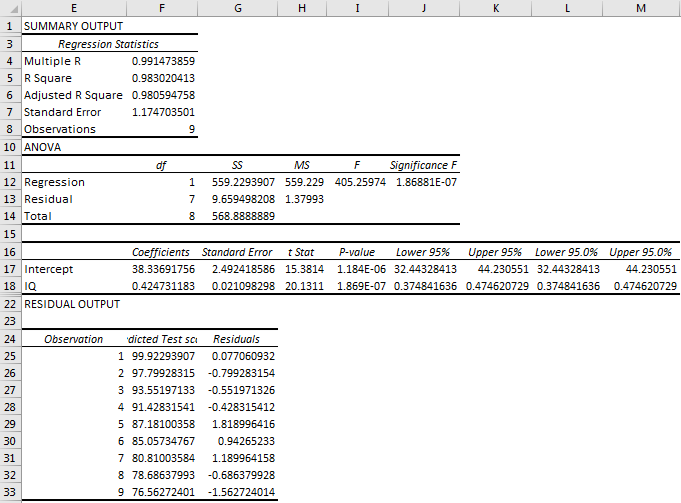Select column M header
The height and width of the screenshot is (503, 681).
coord(641,8)
